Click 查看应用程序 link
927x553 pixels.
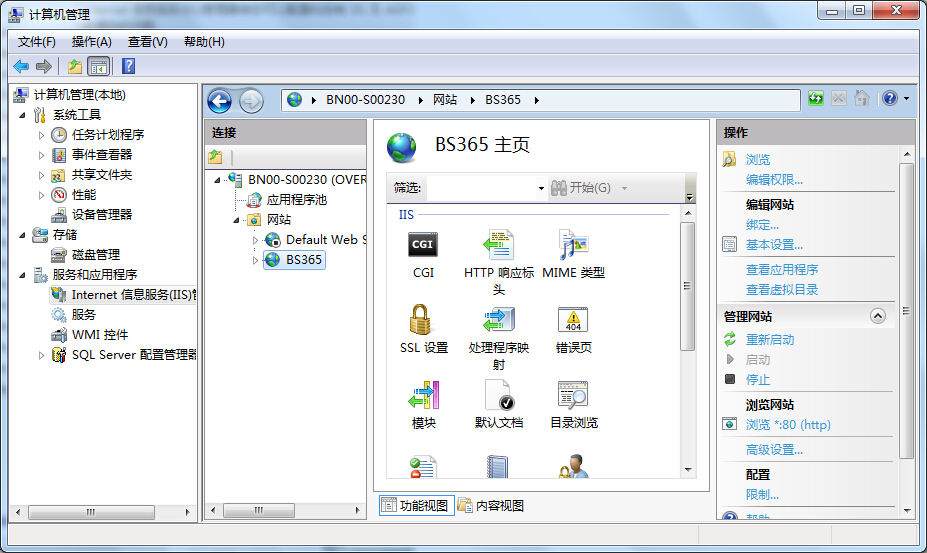coord(782,270)
